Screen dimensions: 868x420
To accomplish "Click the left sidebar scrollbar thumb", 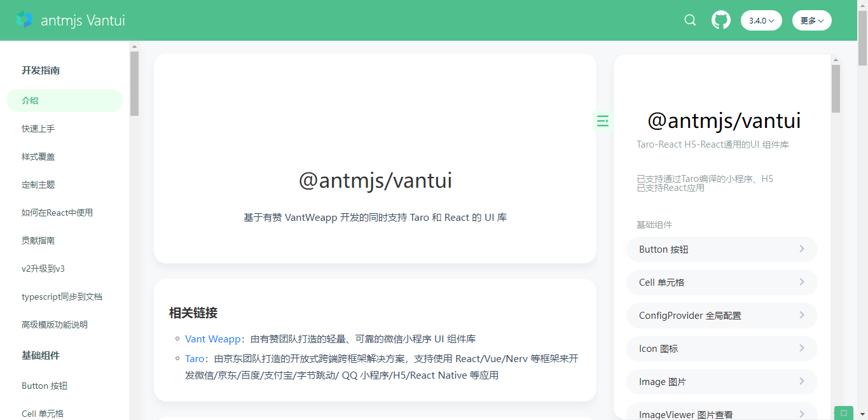I will tap(134, 83).
